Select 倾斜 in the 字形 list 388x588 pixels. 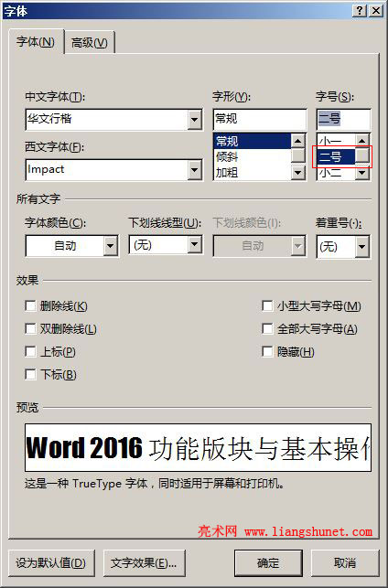(x=253, y=156)
